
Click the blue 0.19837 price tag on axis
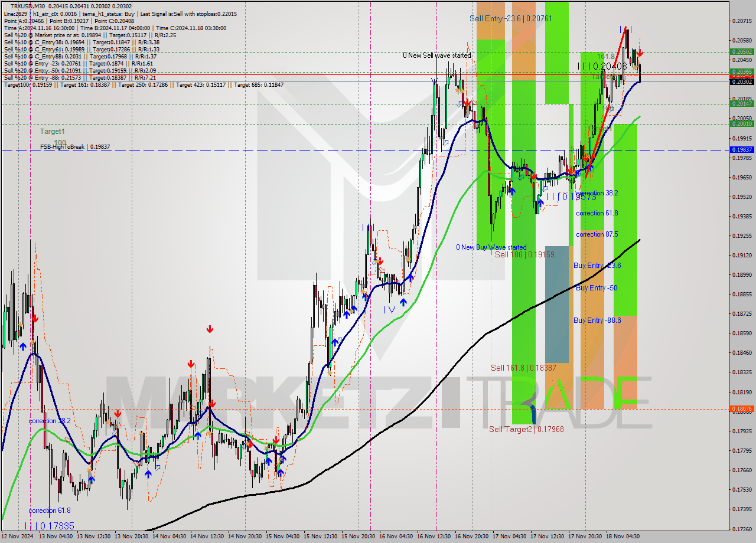click(741, 149)
